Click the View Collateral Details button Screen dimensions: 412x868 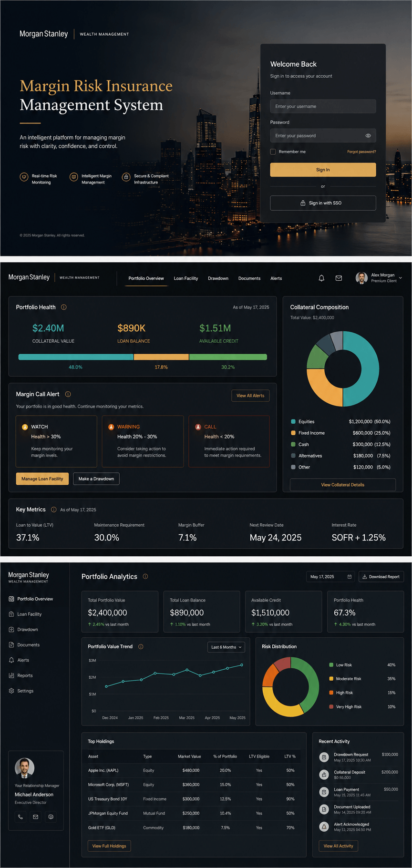point(342,485)
